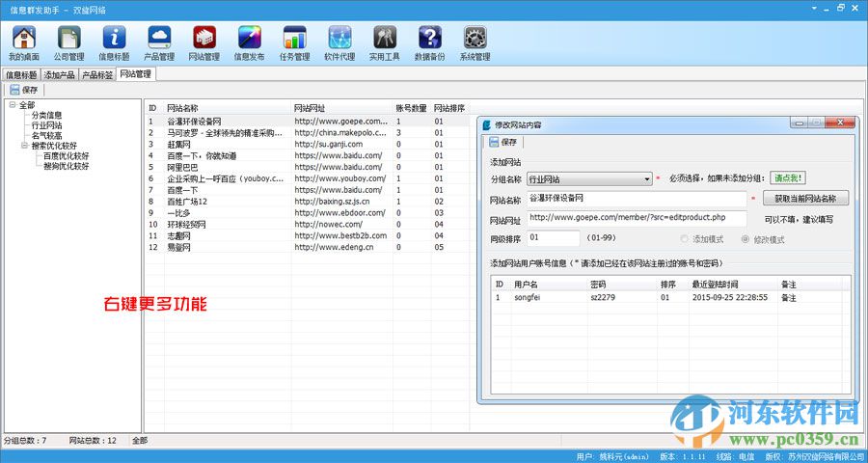Click 网站总数：12 in status bar

click(x=93, y=441)
